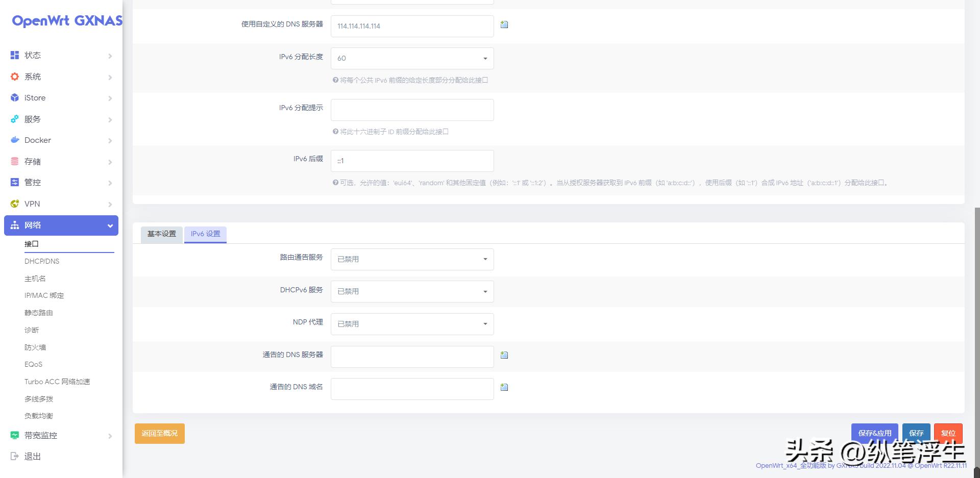Open the 路由通告服务 dropdown
The height and width of the screenshot is (478, 980).
pyautogui.click(x=412, y=259)
